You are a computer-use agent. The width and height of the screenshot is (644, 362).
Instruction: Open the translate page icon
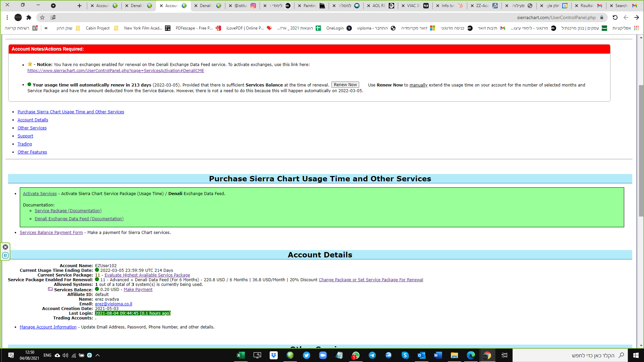53,17
